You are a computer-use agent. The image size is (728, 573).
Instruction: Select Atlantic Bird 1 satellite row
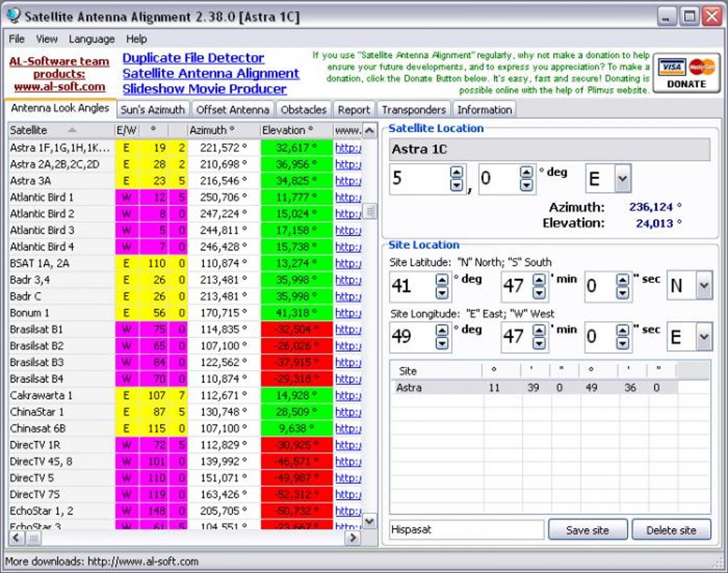(x=185, y=198)
